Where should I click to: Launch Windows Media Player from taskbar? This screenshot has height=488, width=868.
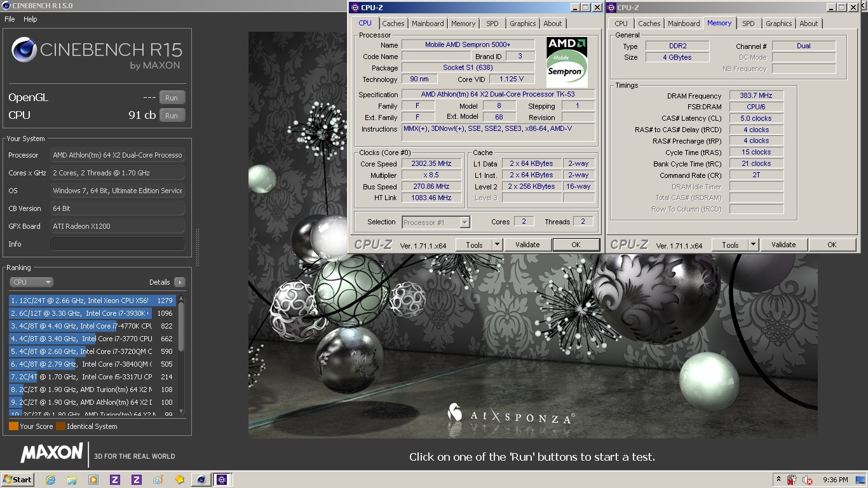(x=93, y=480)
